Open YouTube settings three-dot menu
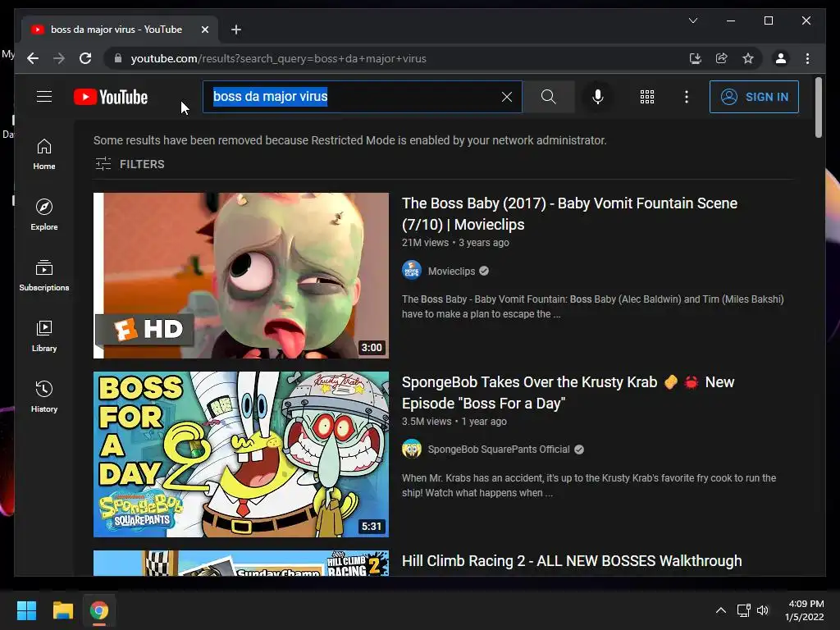Viewport: 840px width, 630px height. click(687, 97)
